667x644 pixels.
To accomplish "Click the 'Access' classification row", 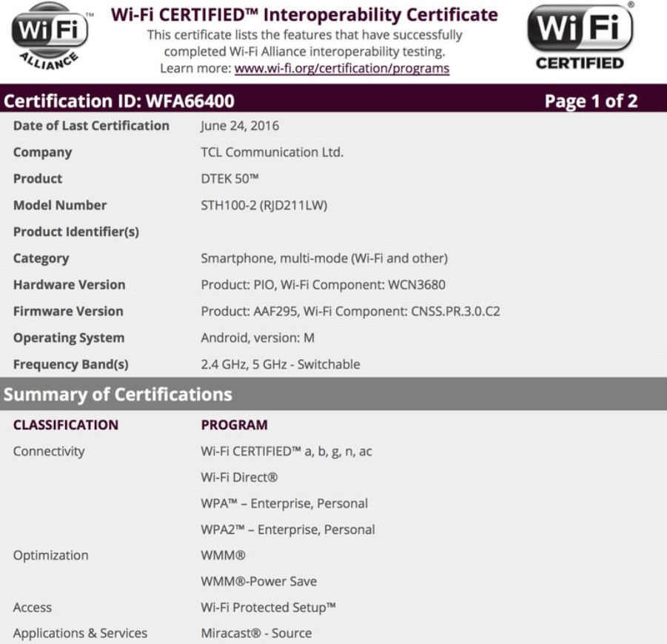I will 33,608.
